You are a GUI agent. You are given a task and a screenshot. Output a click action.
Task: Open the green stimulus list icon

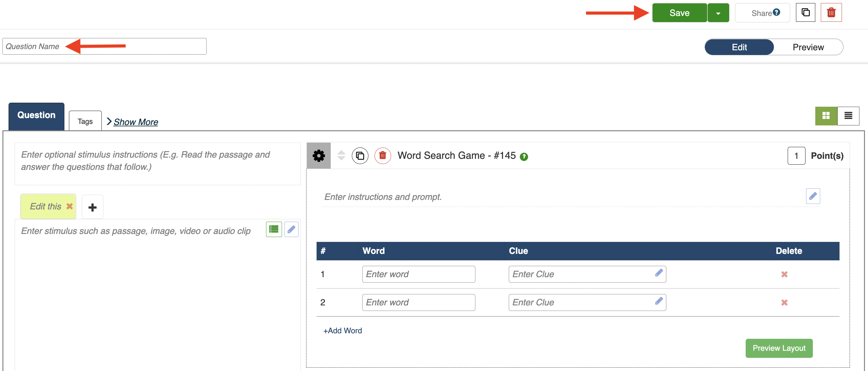click(x=274, y=229)
